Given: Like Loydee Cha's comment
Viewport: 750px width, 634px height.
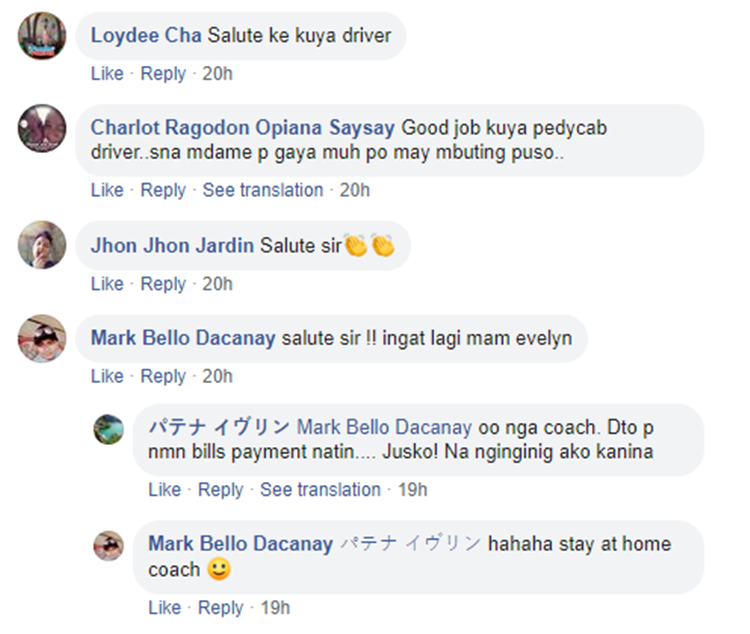Looking at the screenshot, I should [x=107, y=73].
